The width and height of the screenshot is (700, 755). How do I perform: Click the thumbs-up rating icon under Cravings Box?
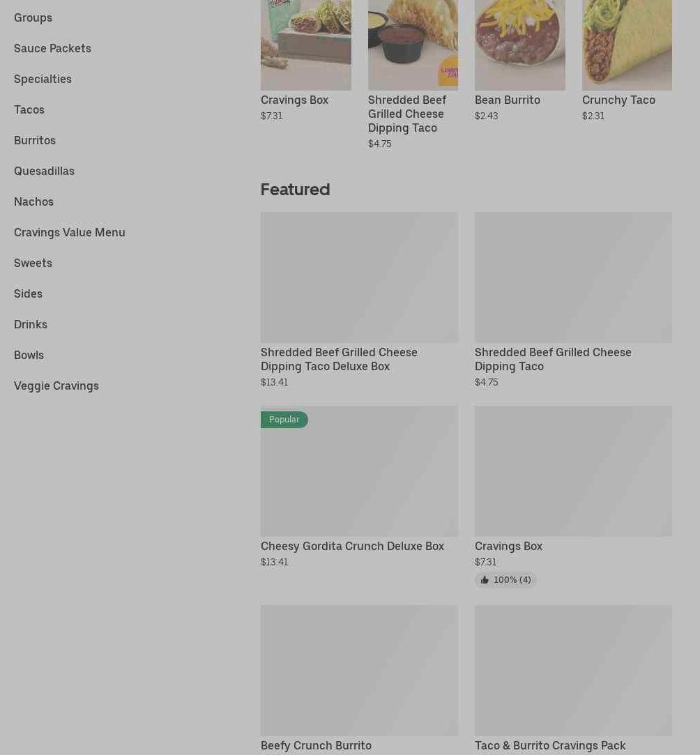[485, 580]
